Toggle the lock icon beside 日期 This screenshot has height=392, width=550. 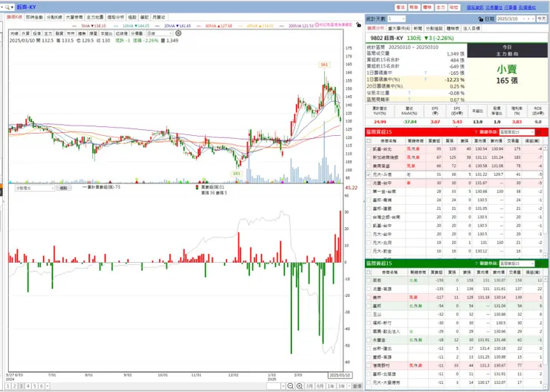481,19
